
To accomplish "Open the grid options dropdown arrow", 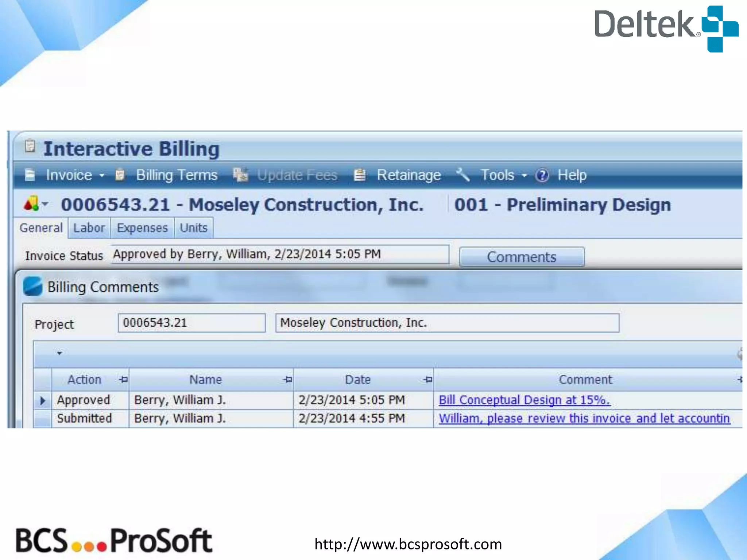I will point(59,353).
